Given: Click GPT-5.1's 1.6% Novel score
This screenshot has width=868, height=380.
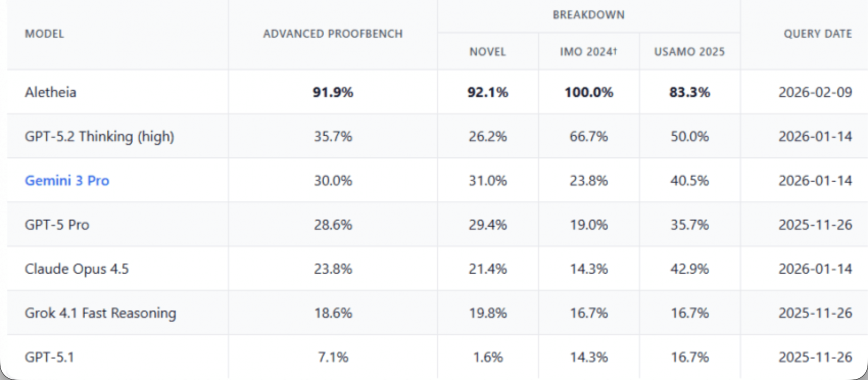Looking at the screenshot, I should click(488, 357).
